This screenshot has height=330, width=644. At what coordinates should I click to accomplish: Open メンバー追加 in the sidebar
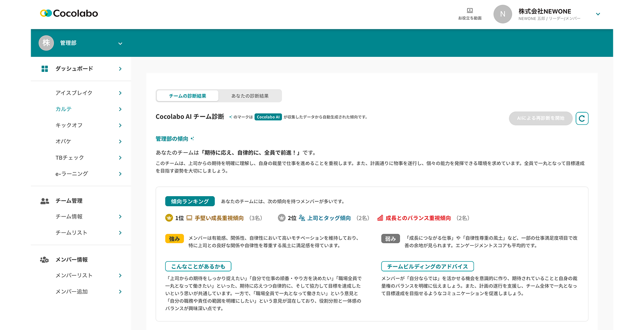coord(71,292)
